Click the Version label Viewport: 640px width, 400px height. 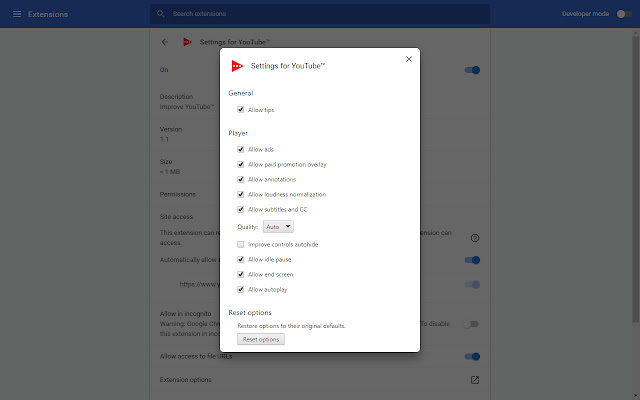171,129
